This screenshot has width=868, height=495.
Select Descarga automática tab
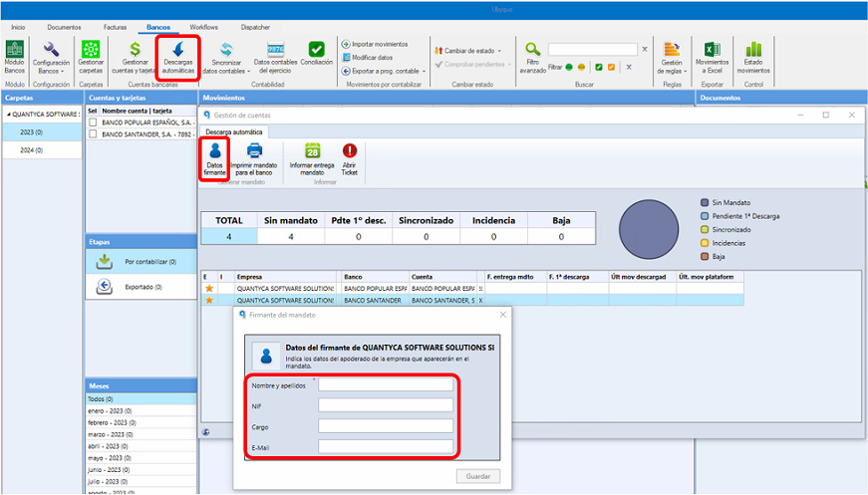[233, 132]
